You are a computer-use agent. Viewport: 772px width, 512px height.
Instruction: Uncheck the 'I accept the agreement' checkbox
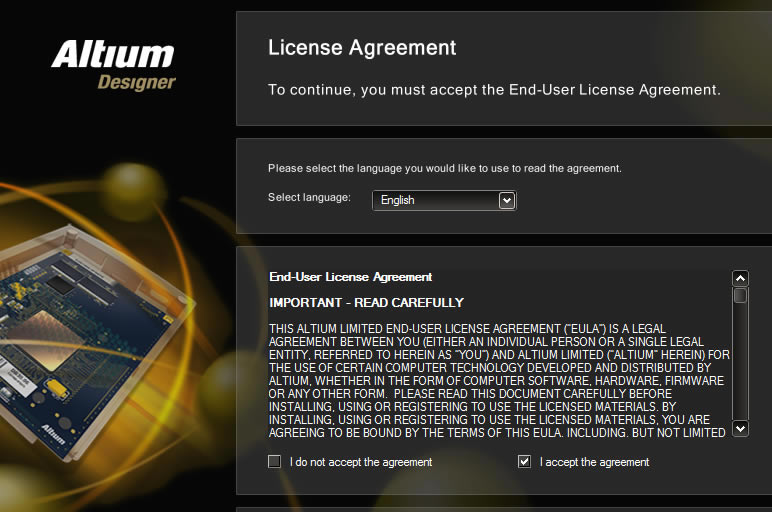[524, 461]
